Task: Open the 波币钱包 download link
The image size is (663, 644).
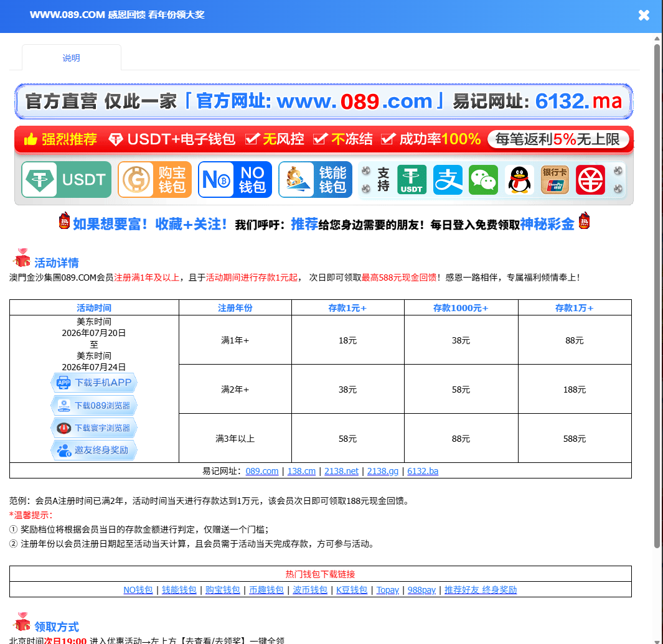Action: pos(310,590)
